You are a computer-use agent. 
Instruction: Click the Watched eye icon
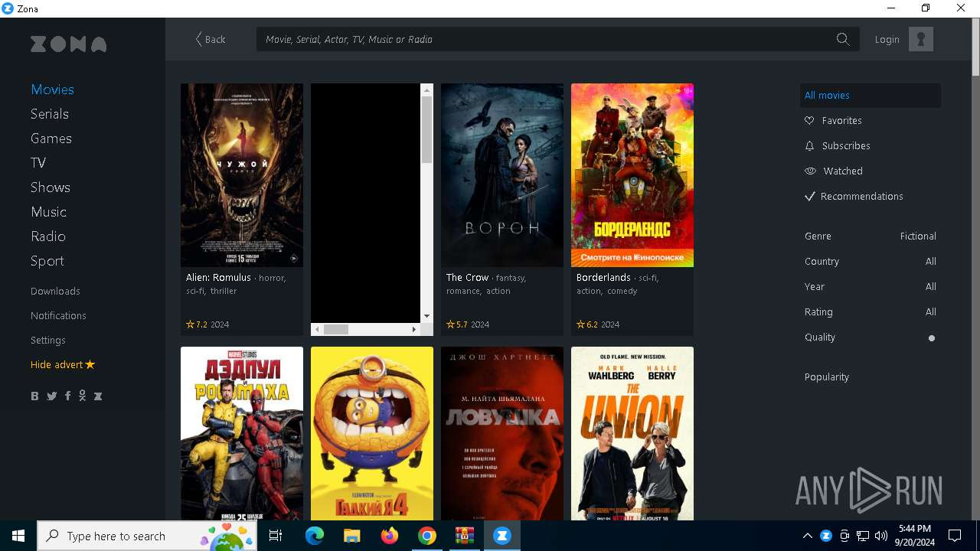pyautogui.click(x=810, y=171)
